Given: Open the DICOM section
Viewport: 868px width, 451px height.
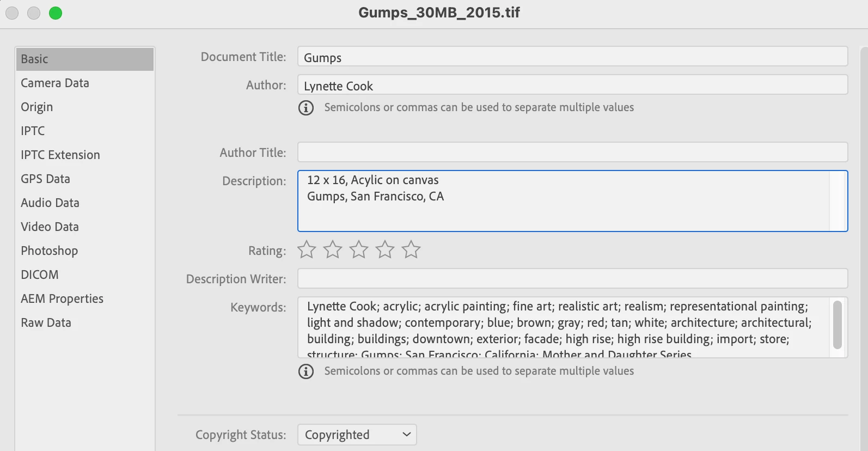Looking at the screenshot, I should (x=85, y=275).
